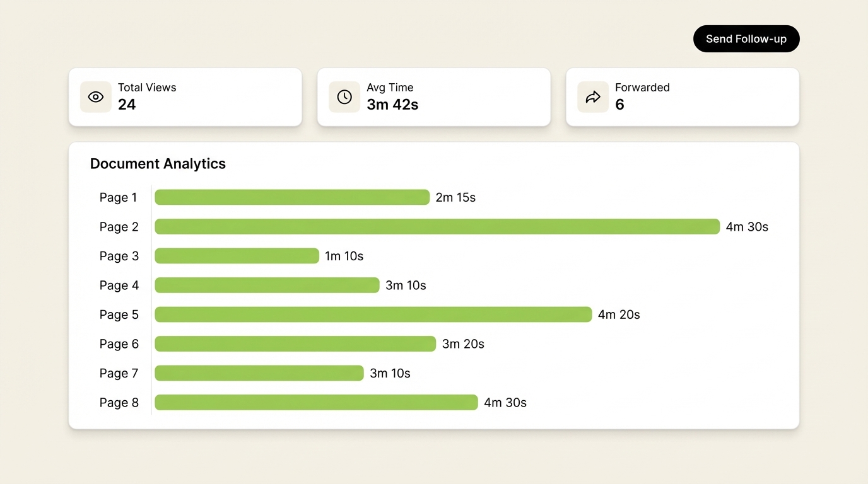Screen dimensions: 868x484
Task: Select the Page 1 label
Action: click(118, 197)
